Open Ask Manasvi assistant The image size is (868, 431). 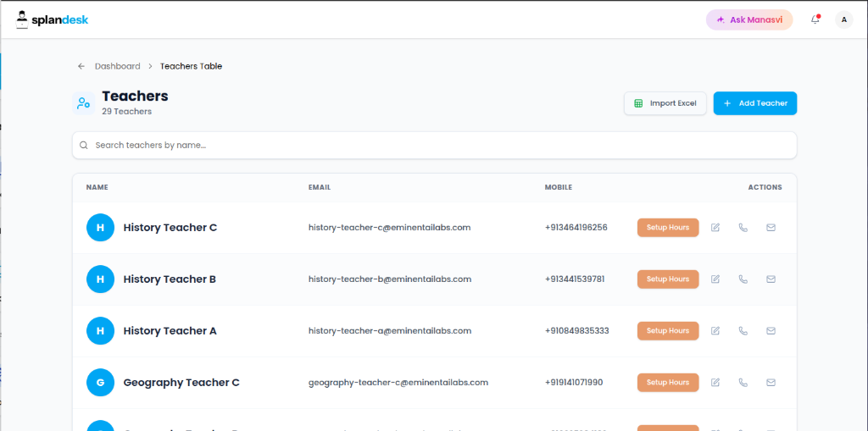coord(749,20)
